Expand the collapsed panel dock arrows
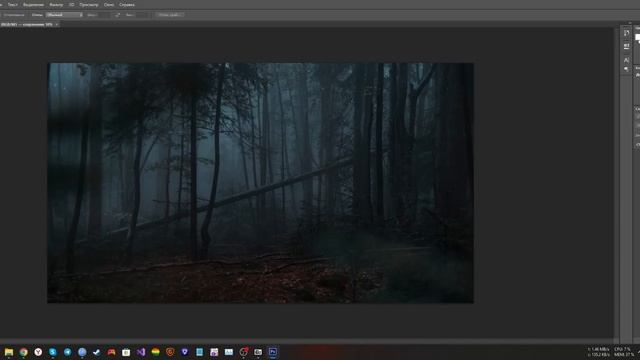The height and width of the screenshot is (360, 640). click(x=630, y=24)
